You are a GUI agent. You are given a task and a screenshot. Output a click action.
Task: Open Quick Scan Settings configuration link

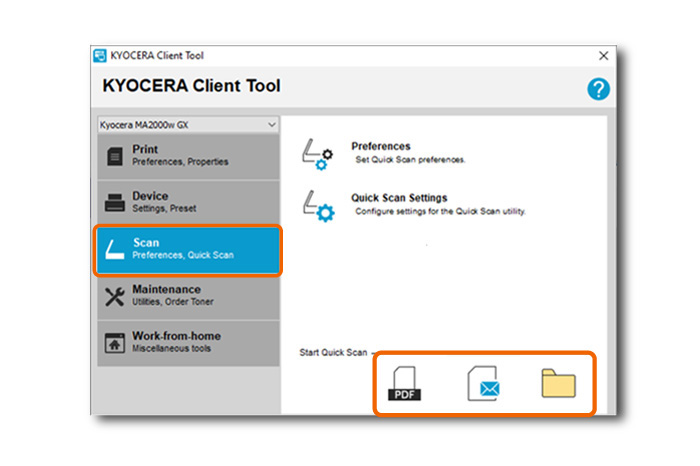click(x=399, y=198)
